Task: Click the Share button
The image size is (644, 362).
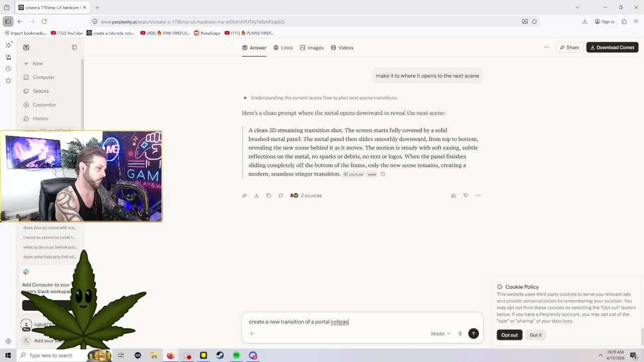Action: pos(569,47)
